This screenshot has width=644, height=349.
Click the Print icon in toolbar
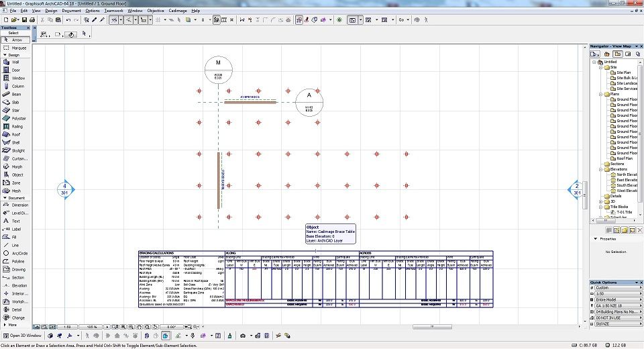click(32, 19)
